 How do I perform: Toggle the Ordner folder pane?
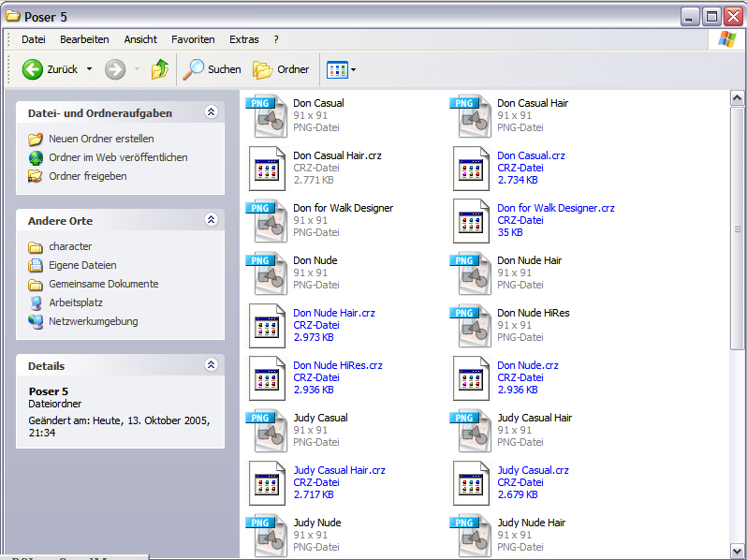pos(281,69)
